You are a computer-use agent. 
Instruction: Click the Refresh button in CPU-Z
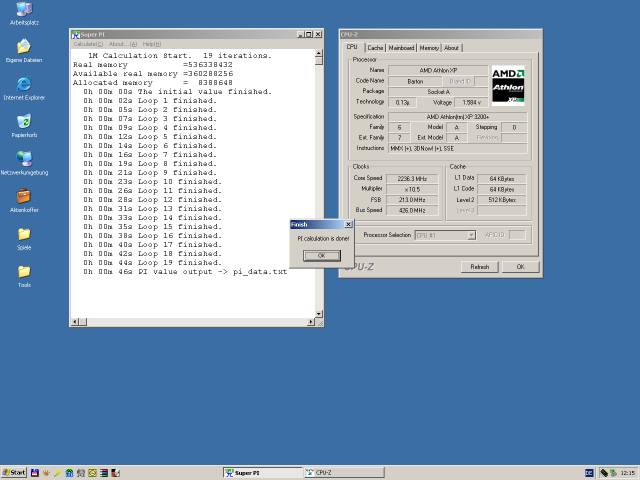click(x=480, y=267)
